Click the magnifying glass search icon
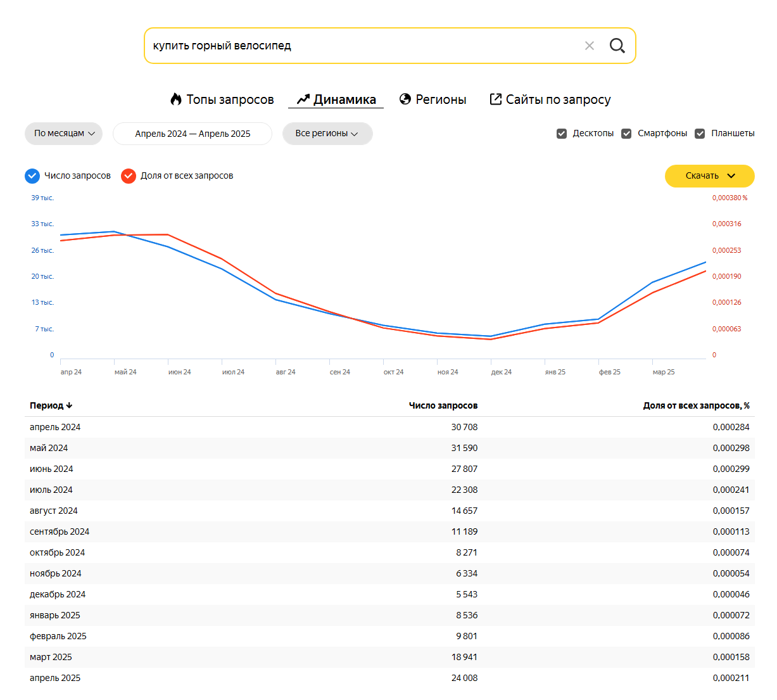The image size is (777, 700). point(617,46)
